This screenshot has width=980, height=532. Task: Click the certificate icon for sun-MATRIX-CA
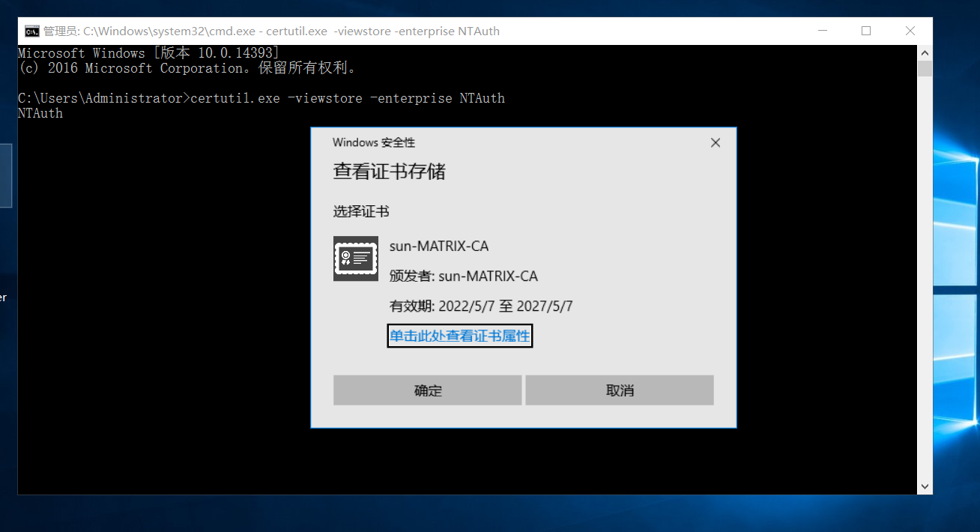(355, 259)
